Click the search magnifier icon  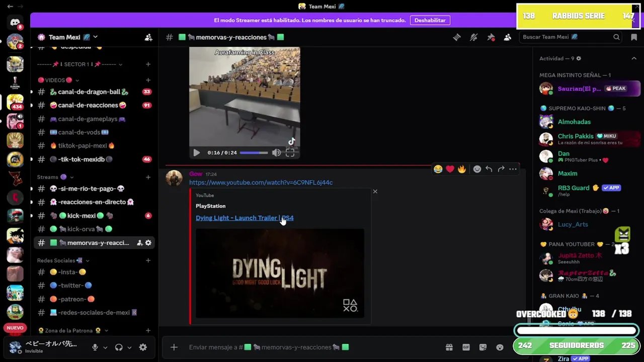[x=616, y=37]
